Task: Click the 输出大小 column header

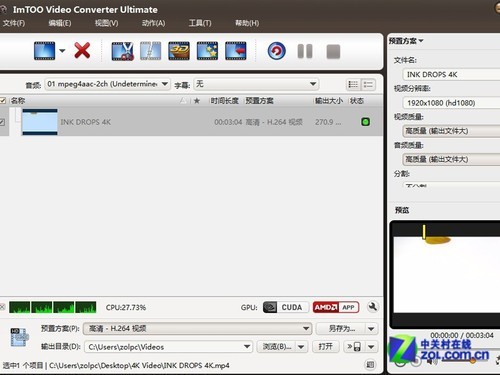Action: point(329,101)
